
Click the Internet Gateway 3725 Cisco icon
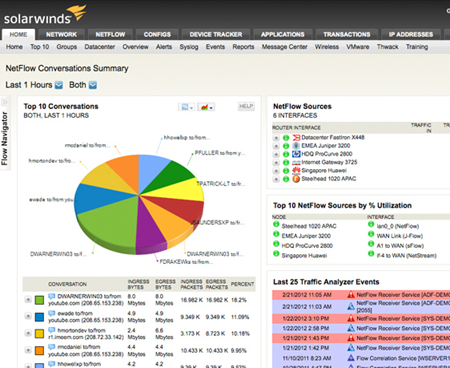[x=296, y=162]
